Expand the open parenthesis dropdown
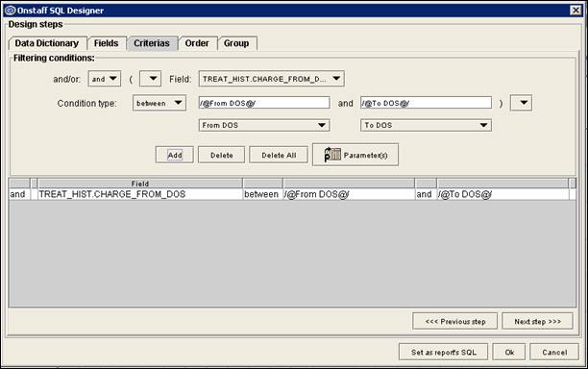The image size is (588, 369). pos(150,79)
